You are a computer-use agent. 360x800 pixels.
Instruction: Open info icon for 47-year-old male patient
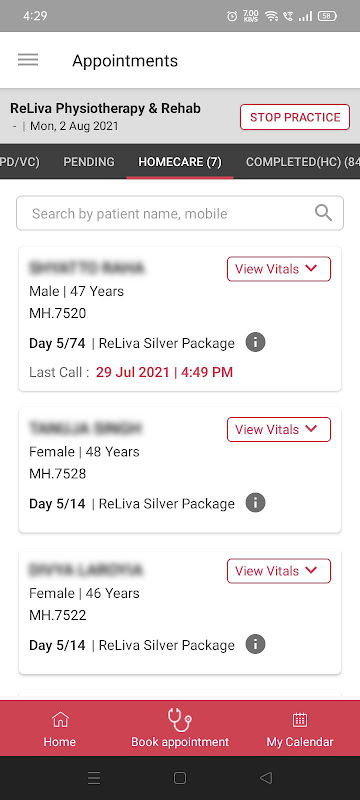click(255, 342)
